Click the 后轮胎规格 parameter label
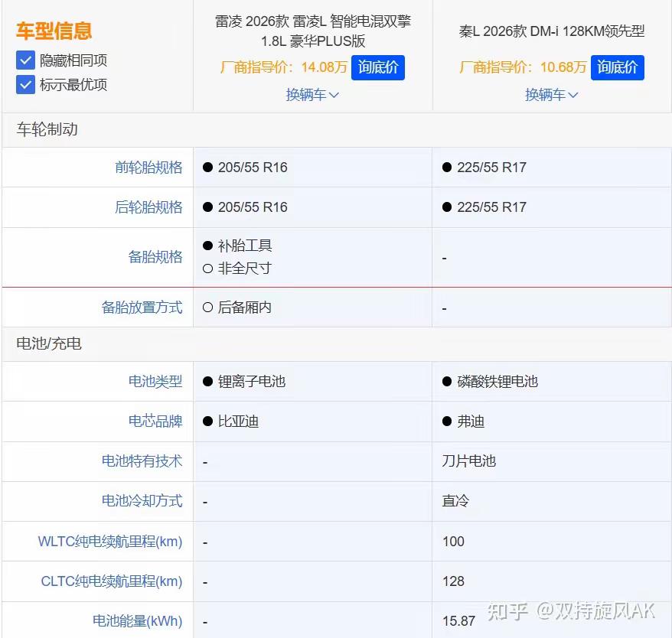672x638 pixels. (148, 207)
